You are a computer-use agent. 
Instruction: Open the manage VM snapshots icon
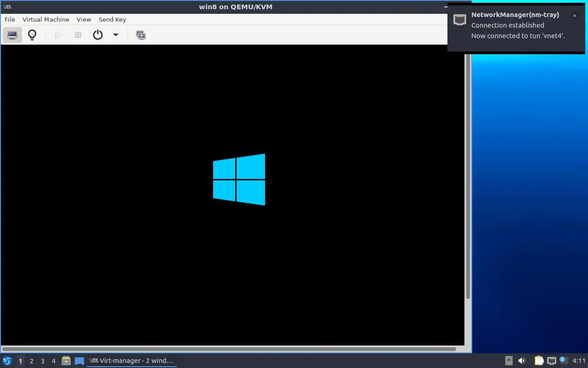tap(141, 35)
